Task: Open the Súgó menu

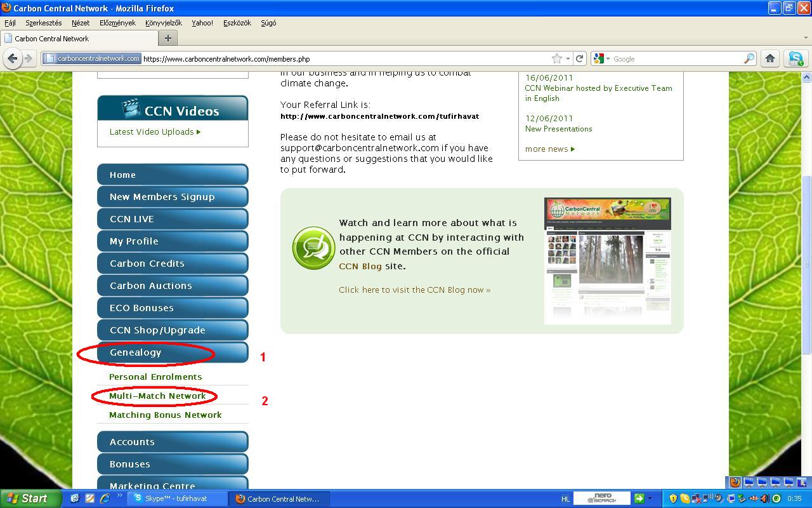Action: click(268, 23)
